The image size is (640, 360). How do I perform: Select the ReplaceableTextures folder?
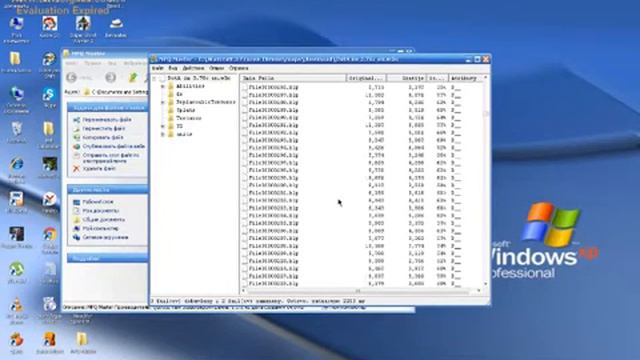[206, 102]
